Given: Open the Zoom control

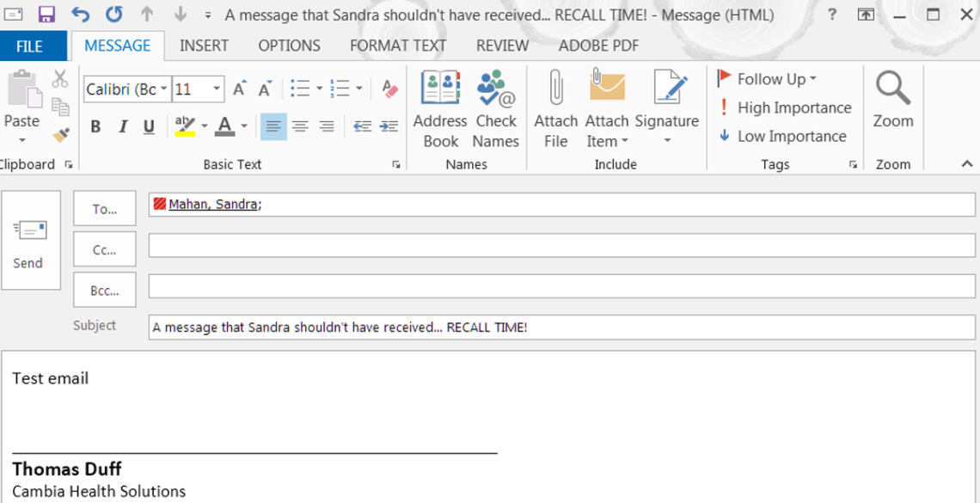Looking at the screenshot, I should click(x=892, y=107).
